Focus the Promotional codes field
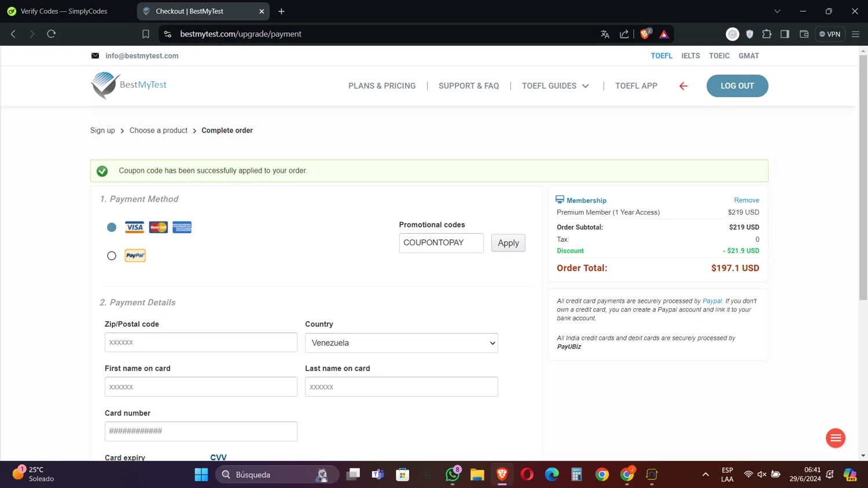 [441, 243]
